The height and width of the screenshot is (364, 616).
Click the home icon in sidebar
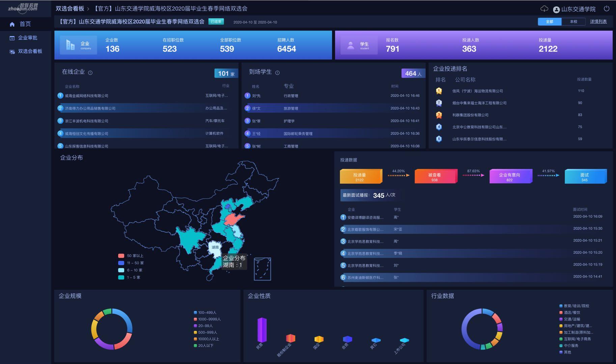pyautogui.click(x=12, y=24)
